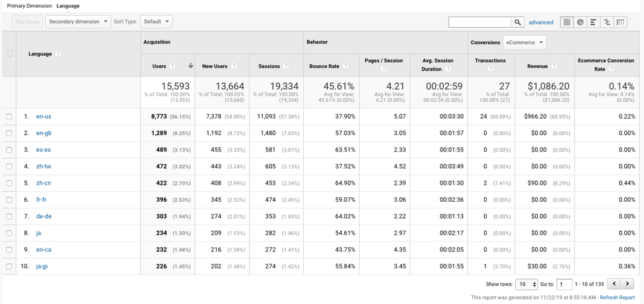
Task: Sort by the Bounce Rate column header
Action: click(x=324, y=66)
